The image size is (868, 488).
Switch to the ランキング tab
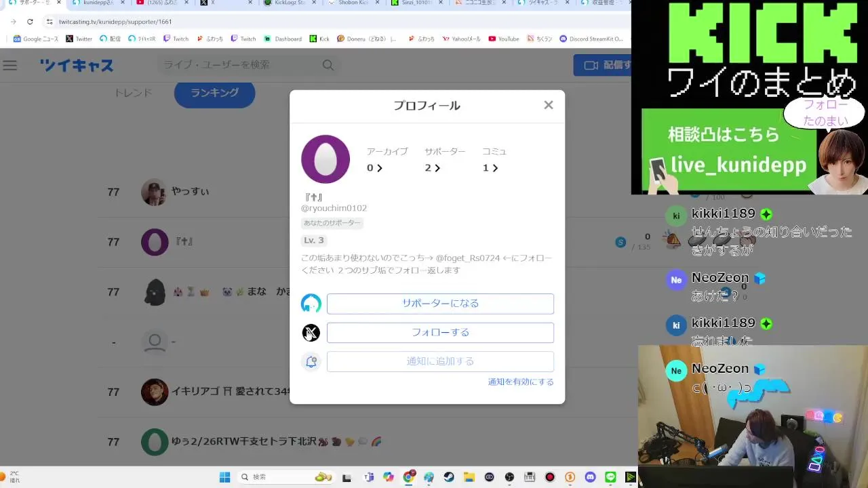tap(214, 93)
